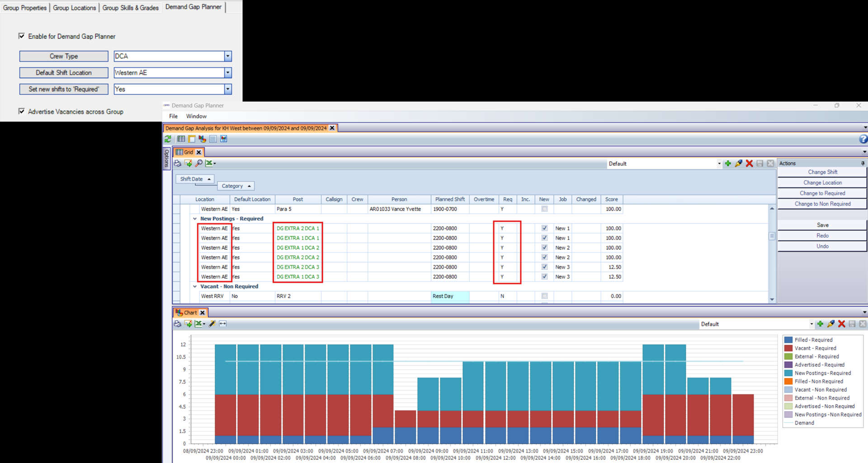
Task: Click the red X delete icon in Grid toolbar
Action: pyautogui.click(x=749, y=164)
